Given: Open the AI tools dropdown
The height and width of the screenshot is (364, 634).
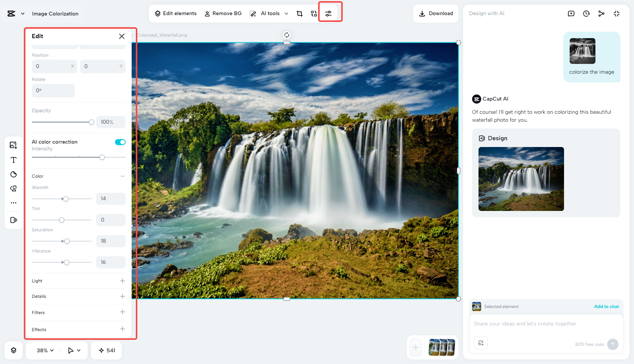Looking at the screenshot, I should 286,13.
